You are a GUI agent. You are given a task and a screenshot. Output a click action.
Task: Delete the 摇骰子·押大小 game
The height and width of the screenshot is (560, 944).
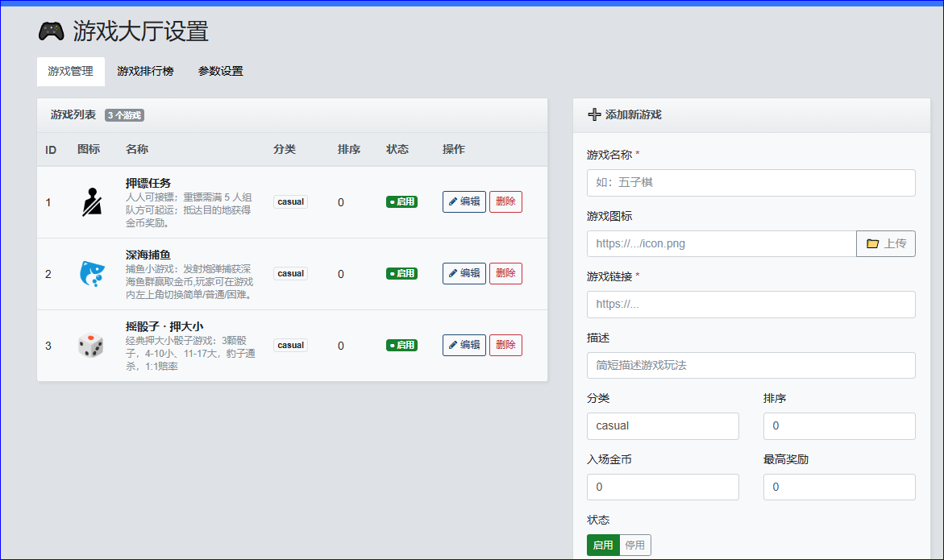tap(505, 345)
